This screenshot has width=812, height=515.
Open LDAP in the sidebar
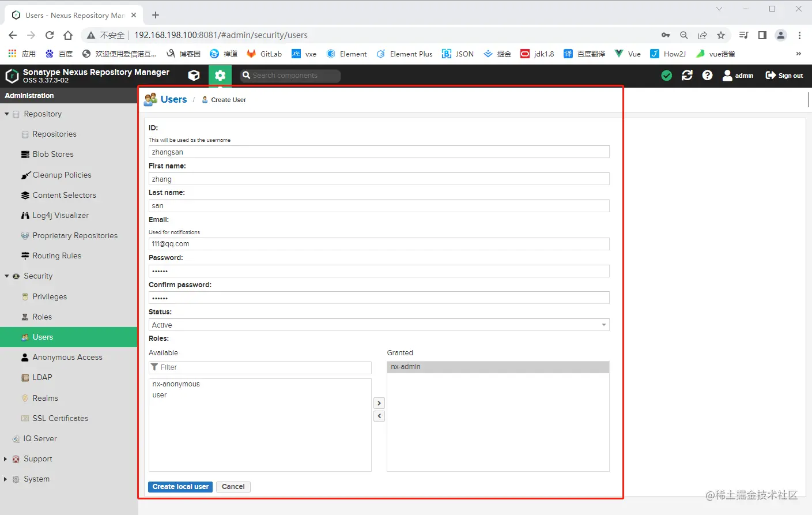point(42,378)
